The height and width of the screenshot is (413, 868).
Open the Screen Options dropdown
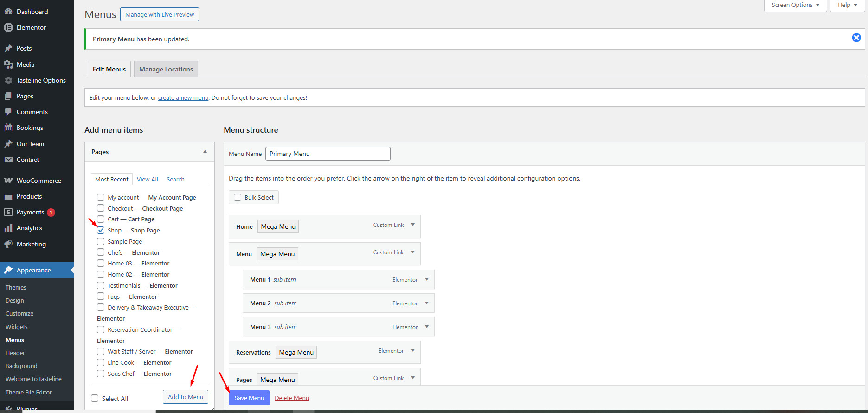[795, 5]
